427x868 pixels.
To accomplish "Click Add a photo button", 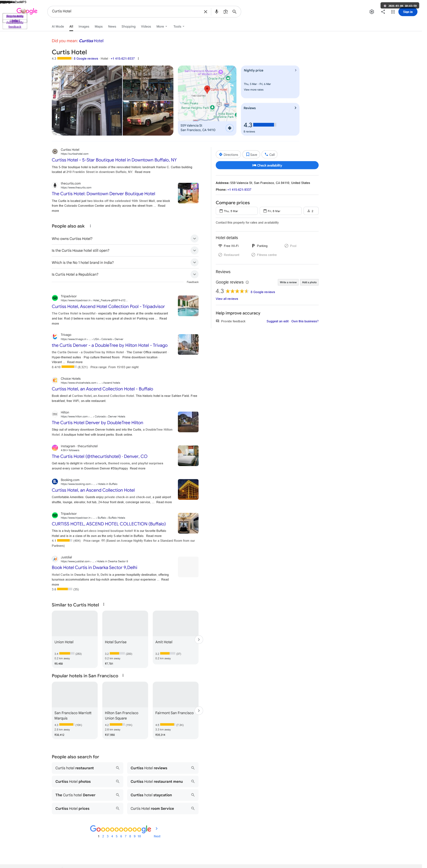I will [x=309, y=282].
